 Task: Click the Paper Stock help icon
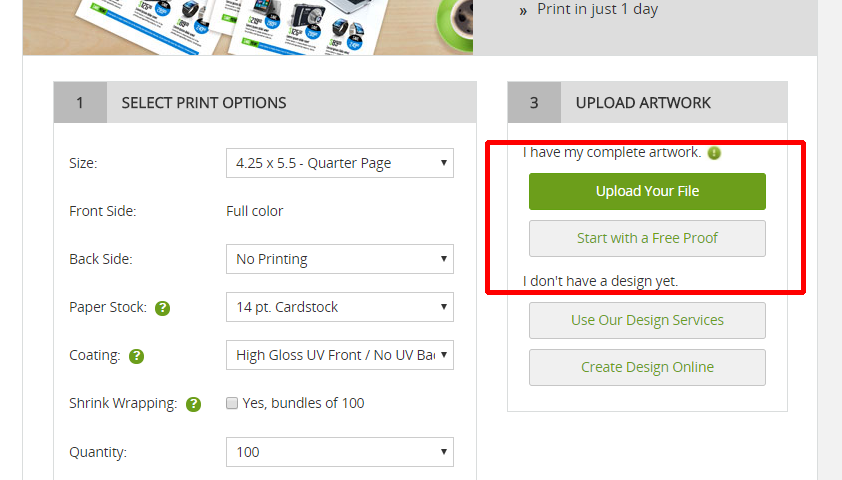tap(163, 308)
